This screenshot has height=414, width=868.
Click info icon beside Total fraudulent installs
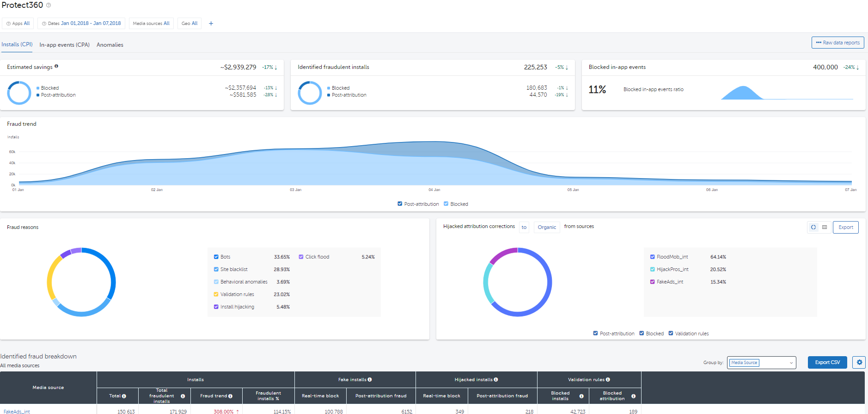[x=183, y=396]
